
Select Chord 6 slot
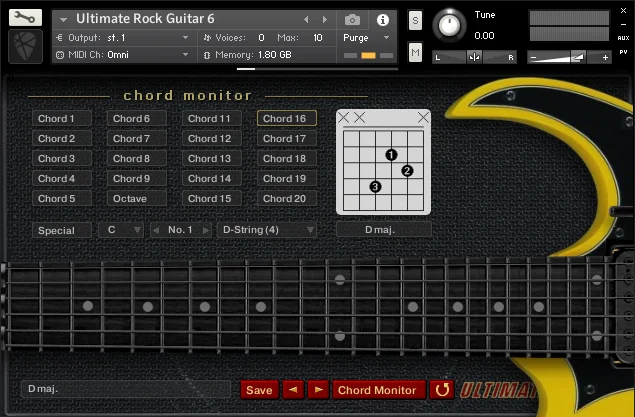coord(136,119)
